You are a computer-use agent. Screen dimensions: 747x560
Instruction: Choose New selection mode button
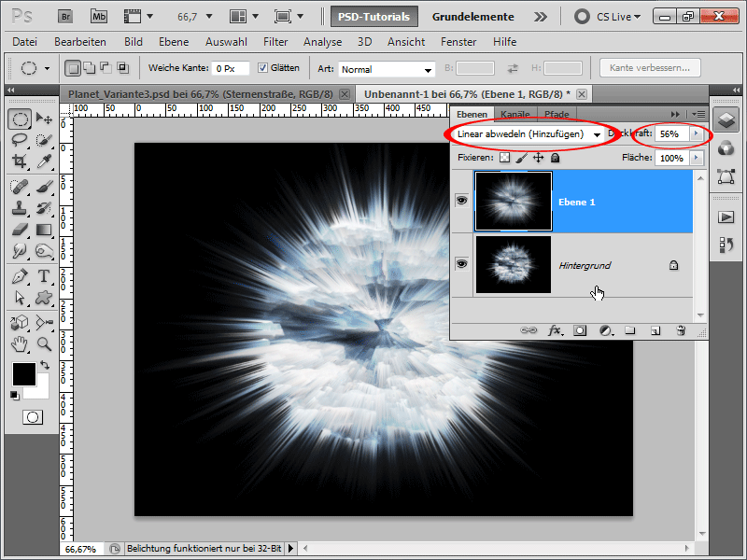[73, 68]
